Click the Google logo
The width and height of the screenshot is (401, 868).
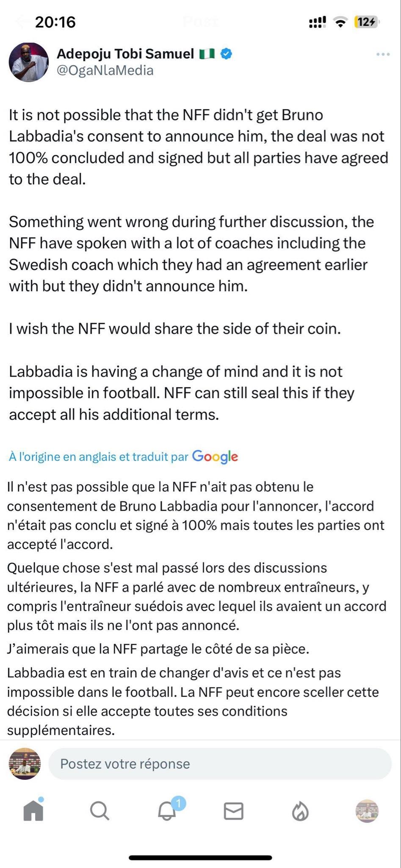pos(215,456)
